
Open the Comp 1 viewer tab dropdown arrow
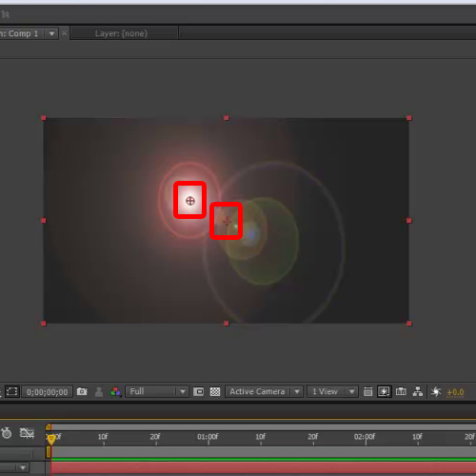(51, 33)
